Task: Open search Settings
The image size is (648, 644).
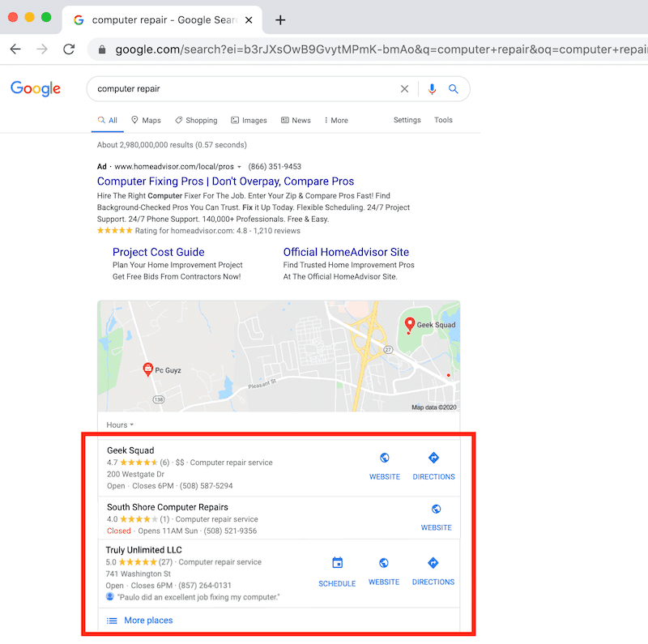Action: click(407, 120)
